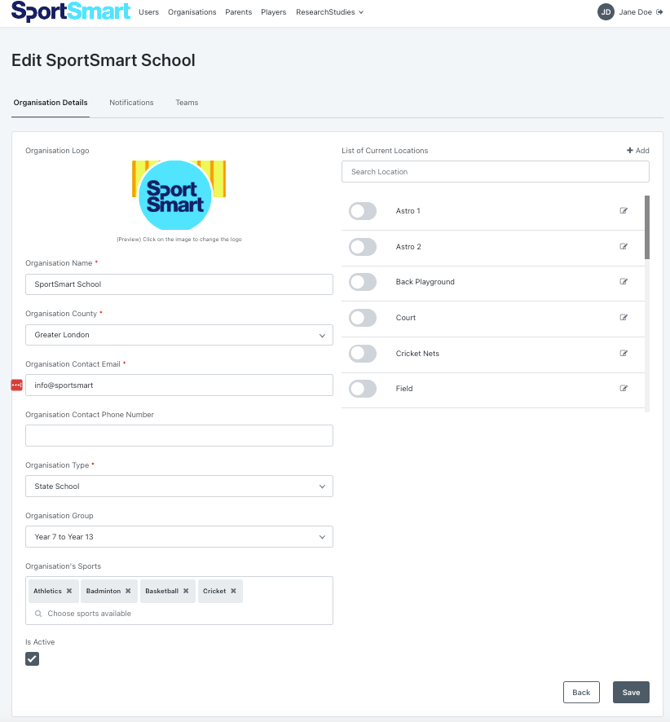Switch to the Notifications tab

pyautogui.click(x=131, y=103)
